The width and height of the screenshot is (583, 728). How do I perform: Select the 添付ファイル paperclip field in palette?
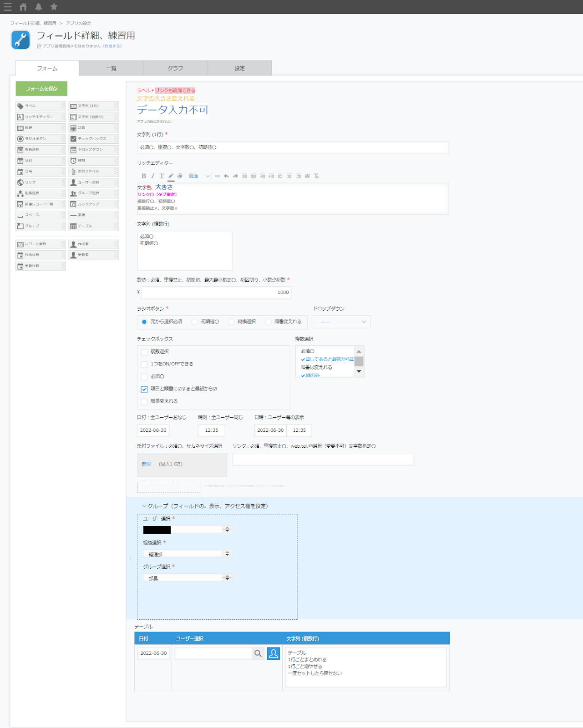tap(93, 172)
